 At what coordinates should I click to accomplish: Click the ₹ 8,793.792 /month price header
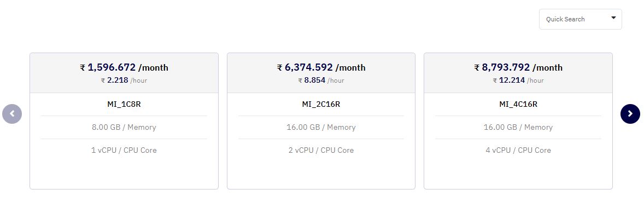click(x=518, y=67)
